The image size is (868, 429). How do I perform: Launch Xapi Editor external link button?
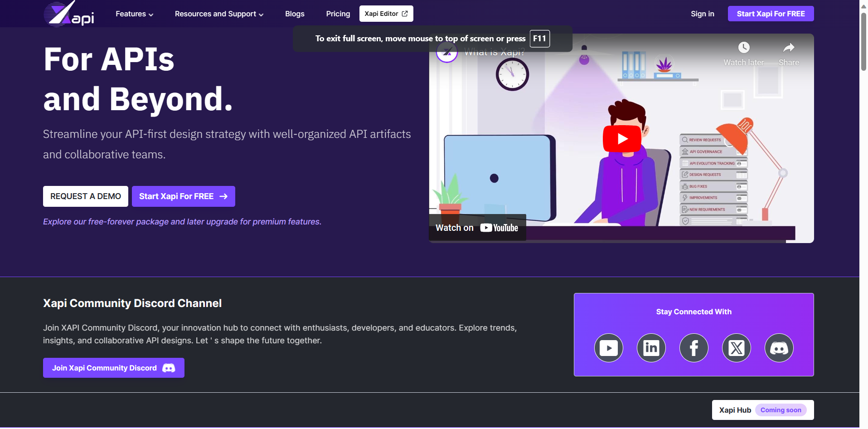(386, 14)
